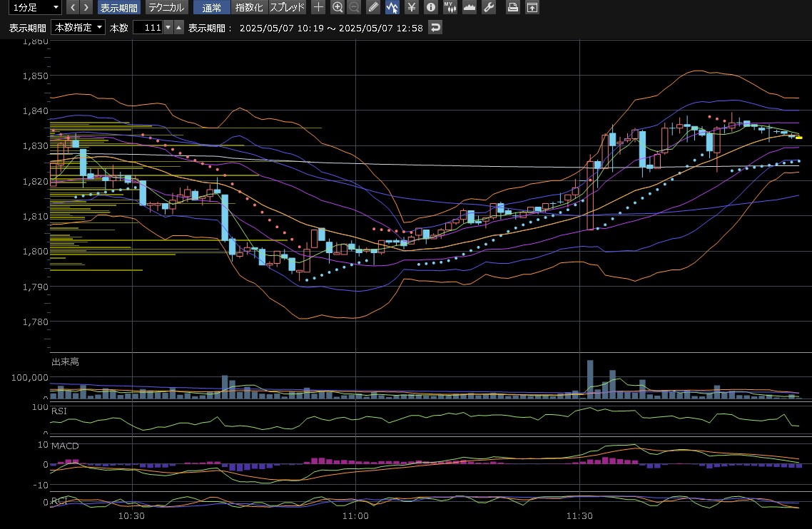Screen dimensions: 812x529
Task: Open the MY chart settings icon
Action: (450, 7)
